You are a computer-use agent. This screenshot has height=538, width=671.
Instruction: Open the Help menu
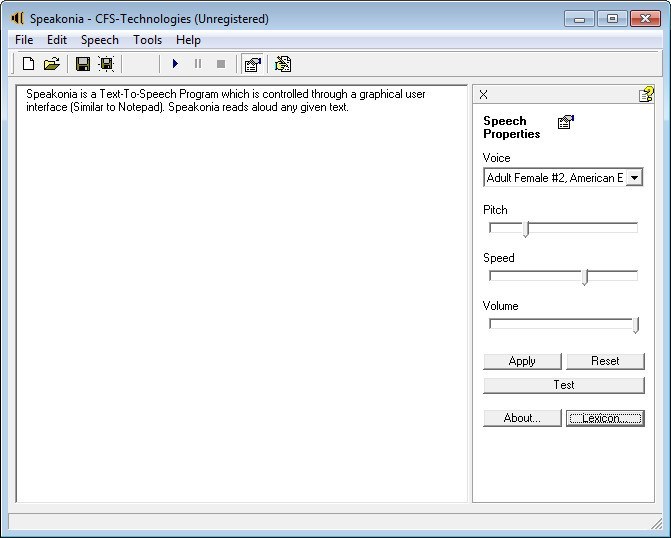(x=188, y=40)
